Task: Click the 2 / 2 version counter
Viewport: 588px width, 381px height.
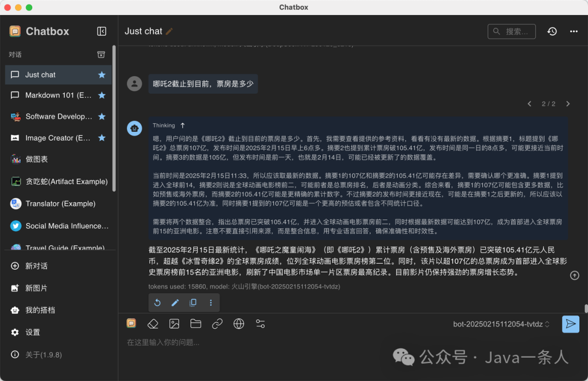Action: (x=549, y=104)
